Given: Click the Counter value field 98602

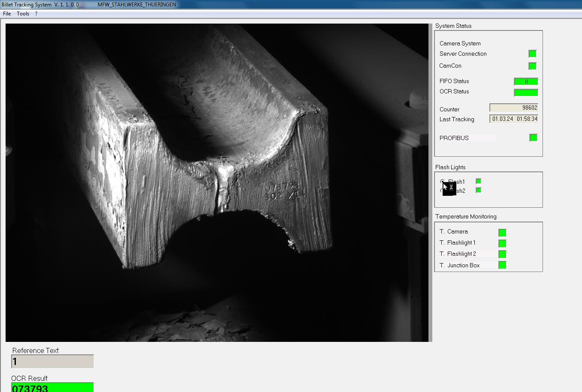Looking at the screenshot, I should [514, 108].
